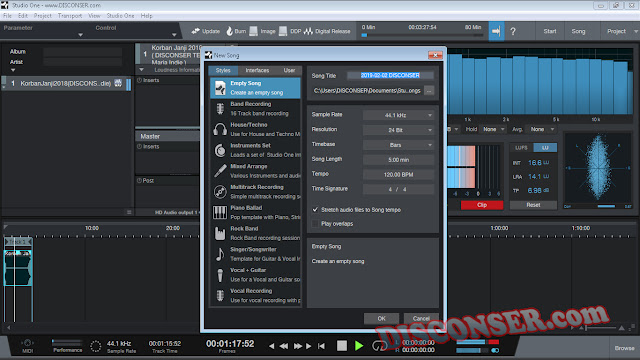Toggle power on Master Inserts
This screenshot has width=640, height=360.
139,146
